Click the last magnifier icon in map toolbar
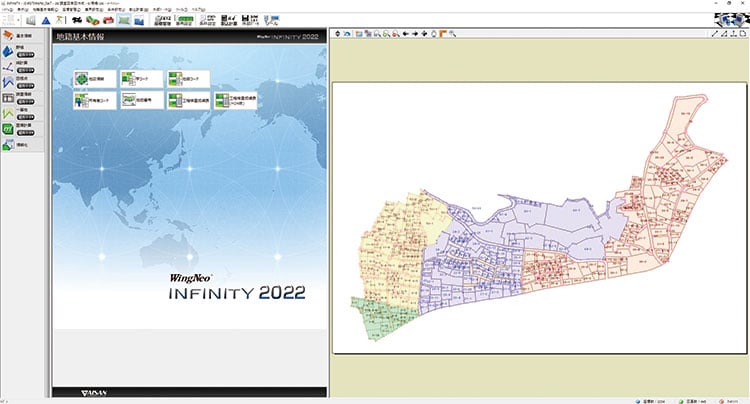The height and width of the screenshot is (404, 750). tap(452, 34)
